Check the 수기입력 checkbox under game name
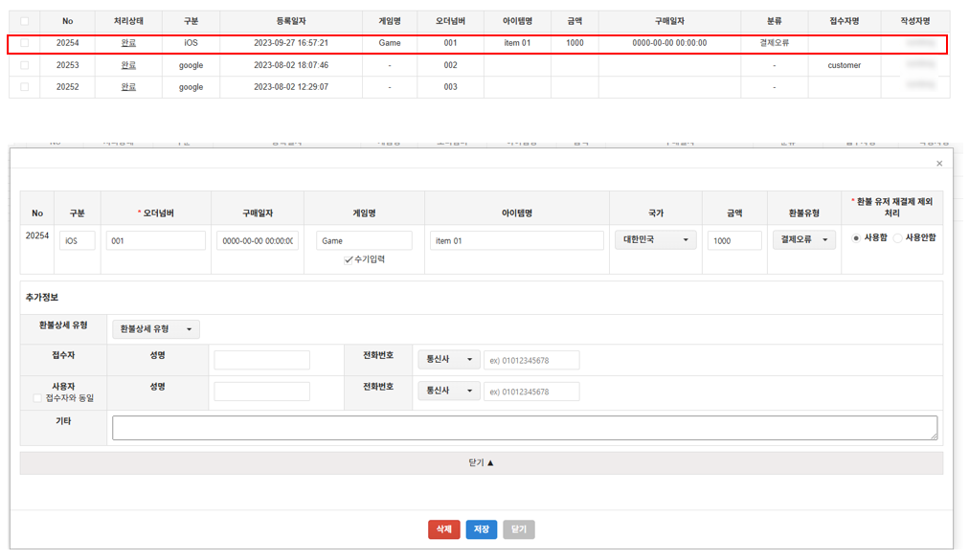The width and height of the screenshot is (969, 560). 349,259
